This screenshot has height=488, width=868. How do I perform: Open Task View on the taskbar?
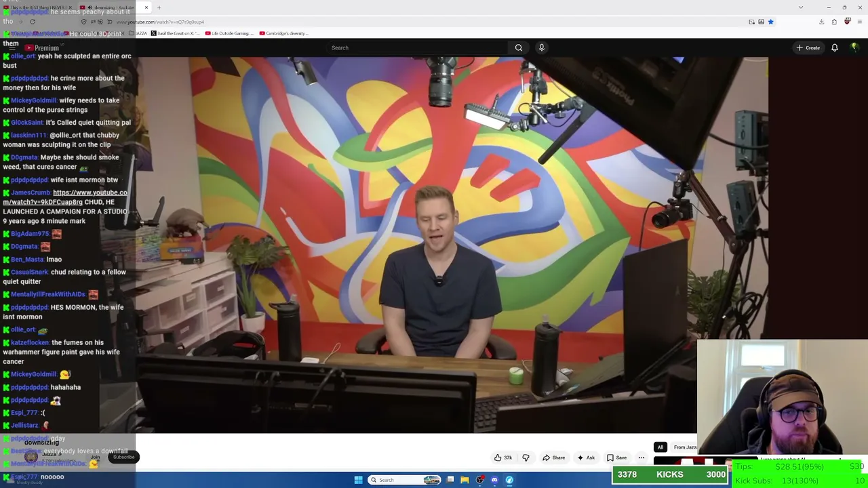450,480
